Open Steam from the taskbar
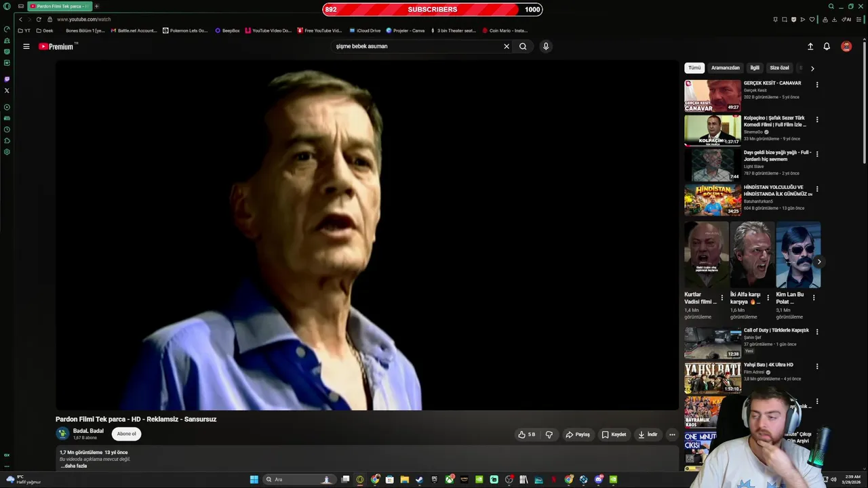 pos(419,479)
